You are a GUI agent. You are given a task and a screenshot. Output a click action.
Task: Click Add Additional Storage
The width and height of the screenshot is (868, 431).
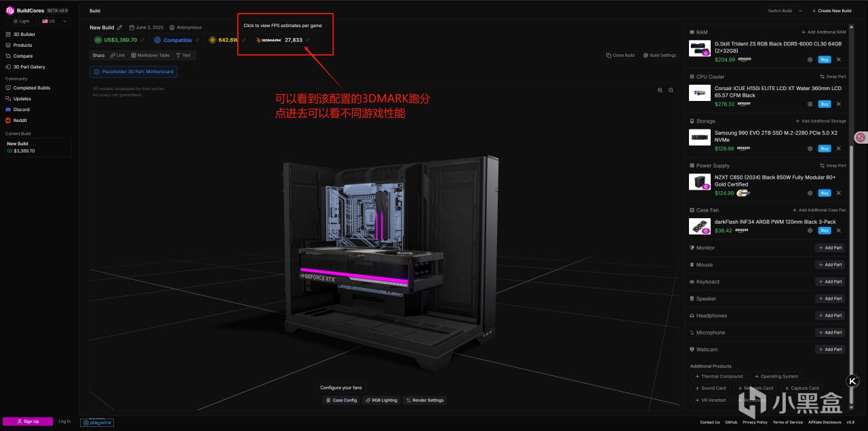click(x=821, y=121)
